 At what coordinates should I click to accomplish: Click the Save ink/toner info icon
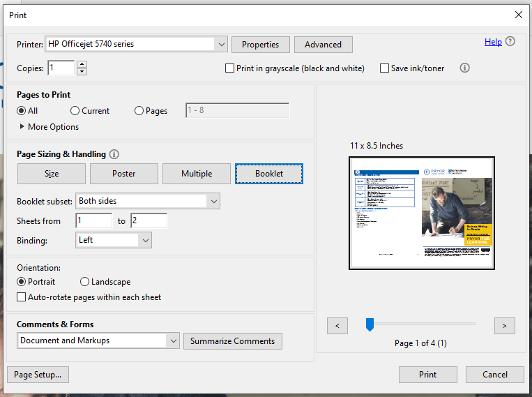(464, 68)
